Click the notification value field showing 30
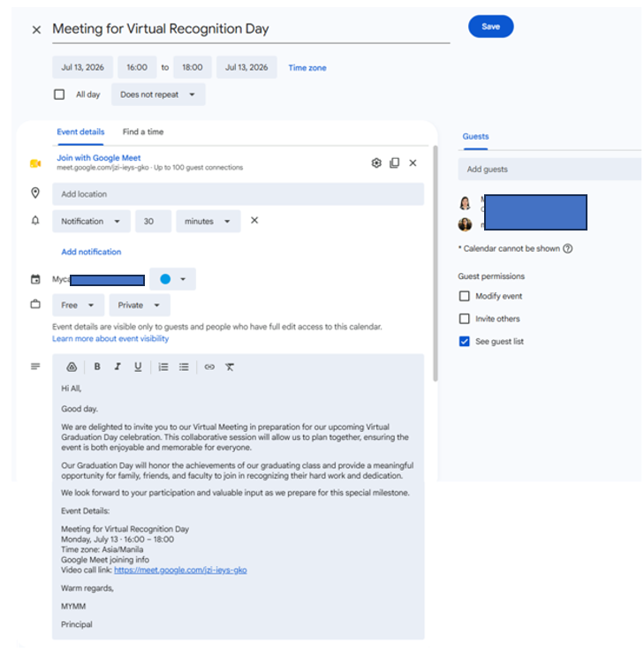Image resolution: width=644 pixels, height=650 pixels. [x=153, y=222]
